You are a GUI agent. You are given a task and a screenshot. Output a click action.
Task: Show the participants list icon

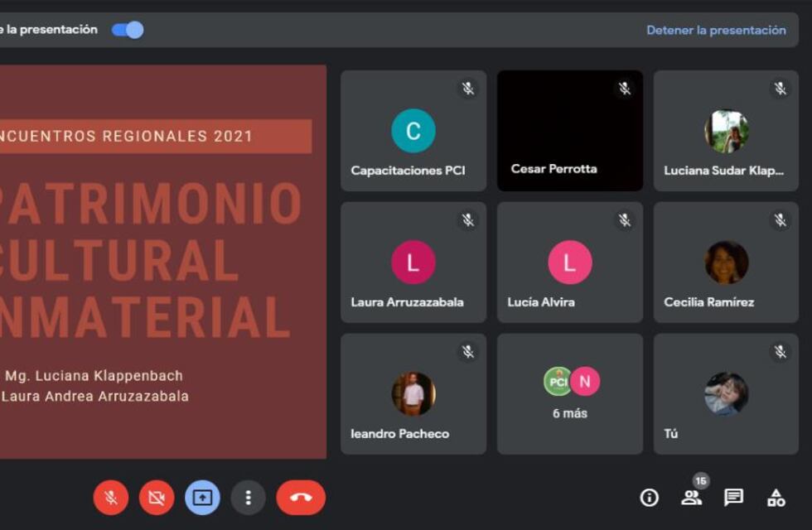pos(692,499)
